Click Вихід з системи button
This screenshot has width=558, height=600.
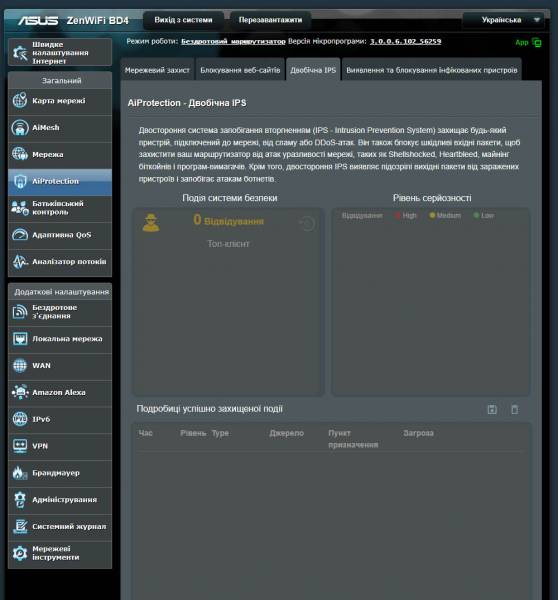tap(183, 20)
